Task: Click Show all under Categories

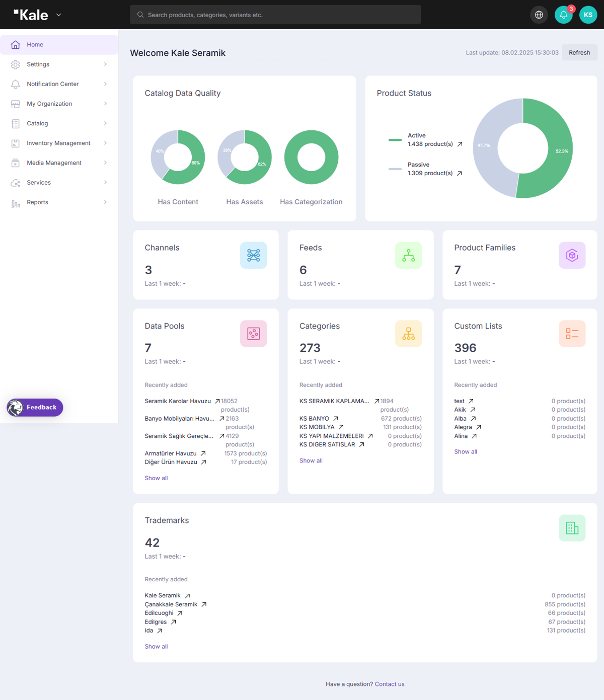Action: [311, 460]
